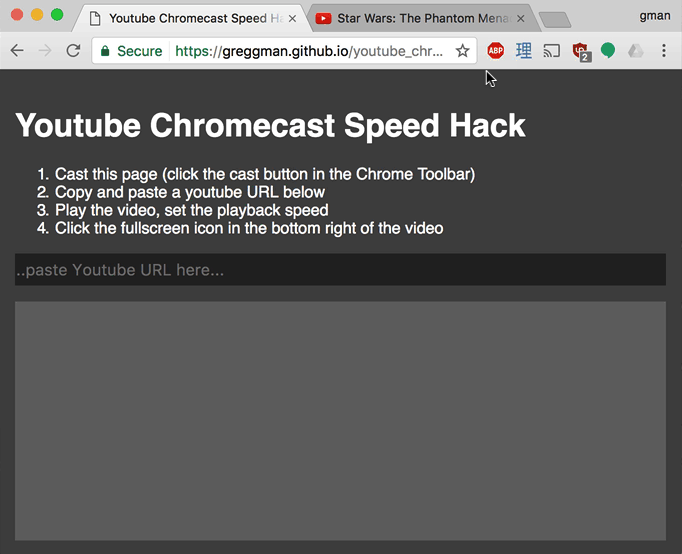Minimize the window with the yellow button
This screenshot has height=554, width=682.
point(37,15)
